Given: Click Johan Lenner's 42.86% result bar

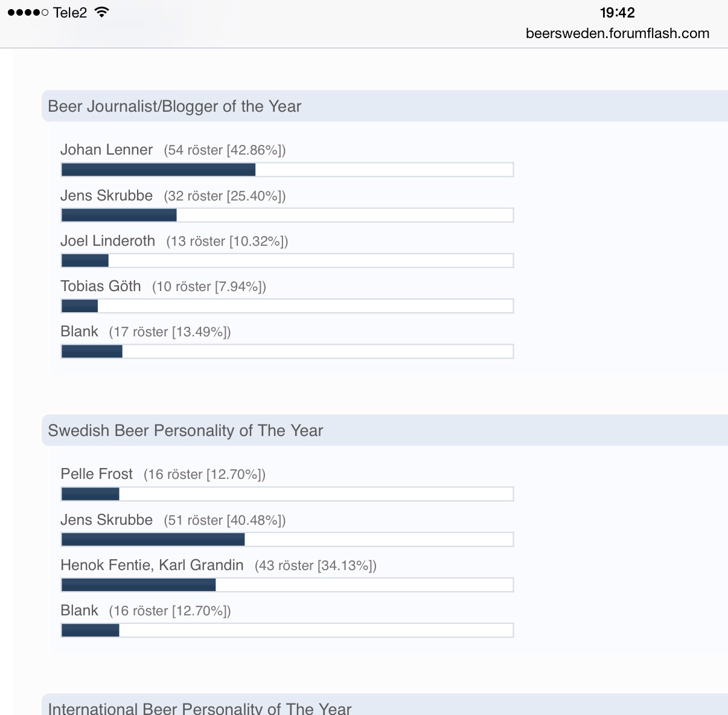Looking at the screenshot, I should (287, 170).
